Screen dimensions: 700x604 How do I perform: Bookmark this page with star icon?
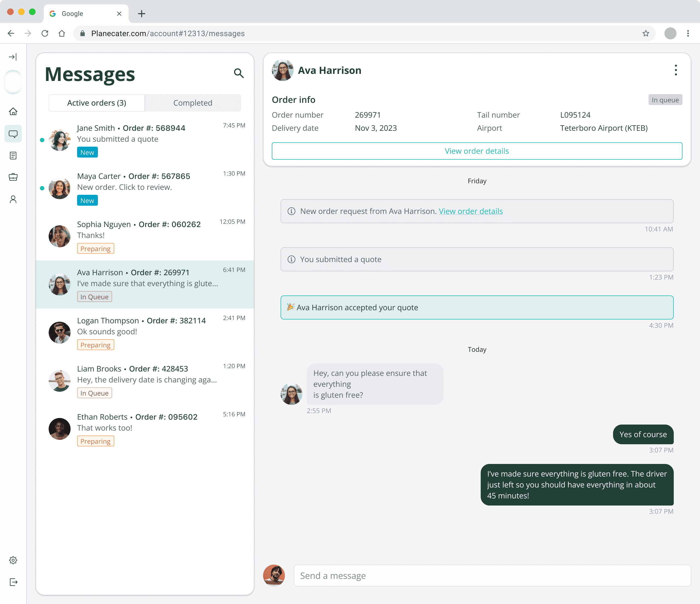[646, 33]
